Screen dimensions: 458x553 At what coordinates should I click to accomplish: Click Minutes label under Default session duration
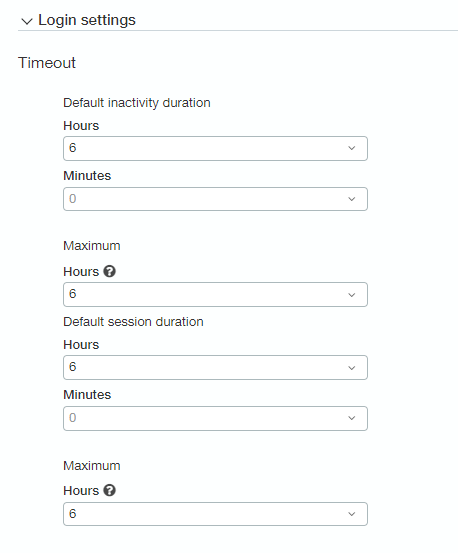87,394
